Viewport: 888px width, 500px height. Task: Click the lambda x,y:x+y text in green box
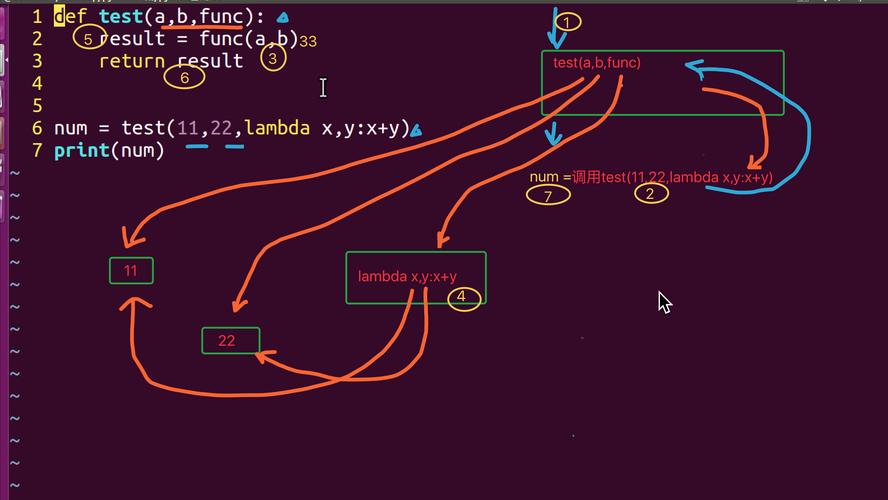407,277
